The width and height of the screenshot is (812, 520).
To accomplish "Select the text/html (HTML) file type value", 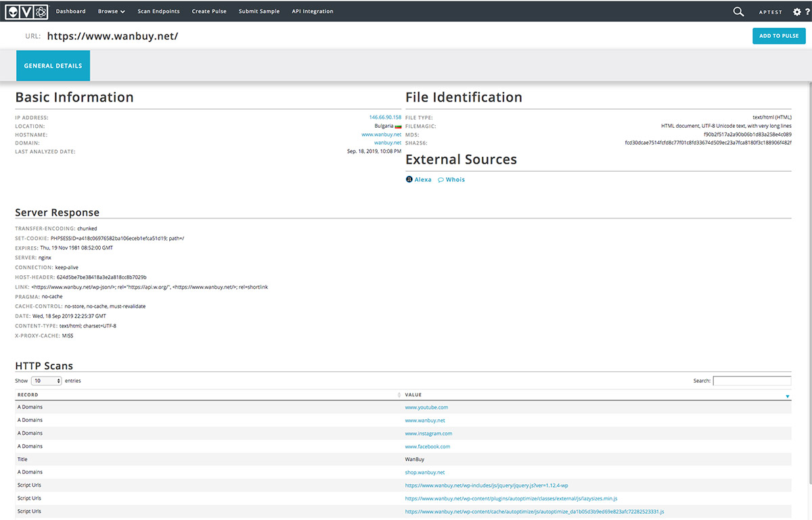I will pos(771,118).
